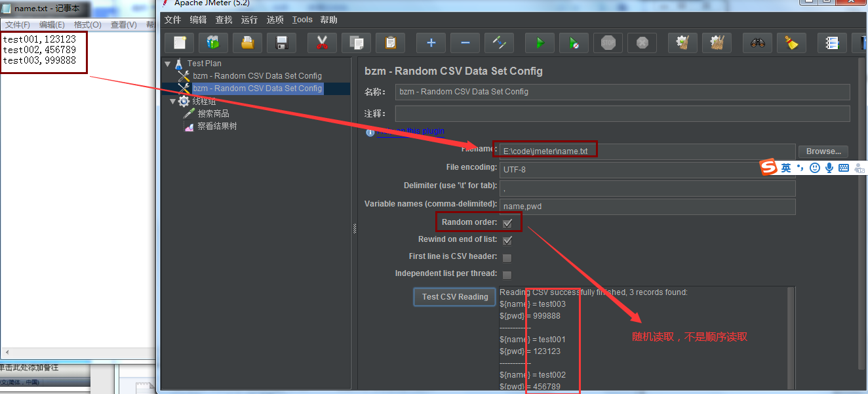This screenshot has height=394, width=868.
Task: Click the Browse... button
Action: (823, 151)
